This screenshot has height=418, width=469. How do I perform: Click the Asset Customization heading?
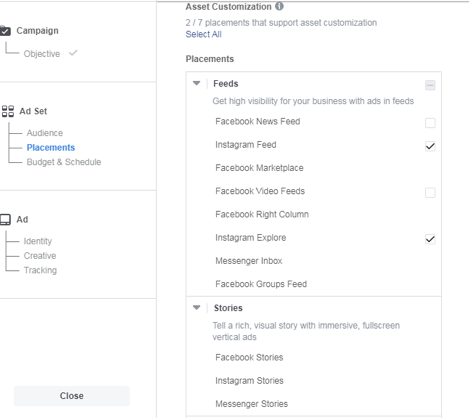228,6
